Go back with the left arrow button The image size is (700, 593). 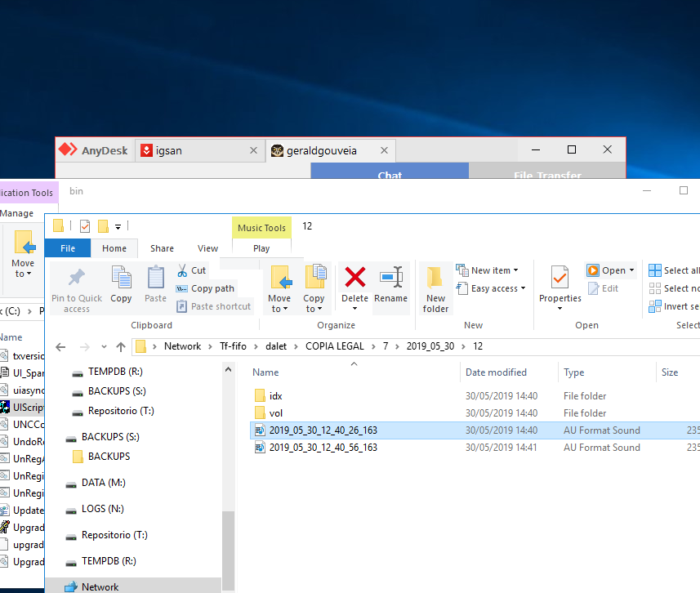[60, 347]
